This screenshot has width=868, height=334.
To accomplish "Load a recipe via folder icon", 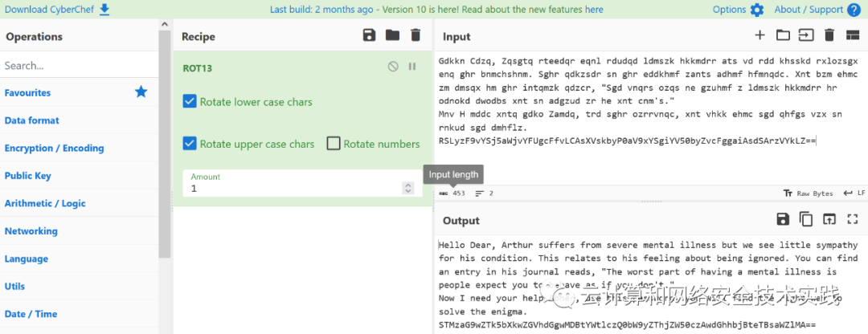I will click(x=392, y=35).
